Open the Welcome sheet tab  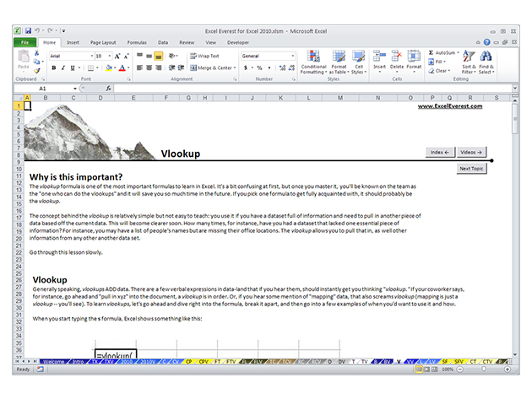coord(54,361)
